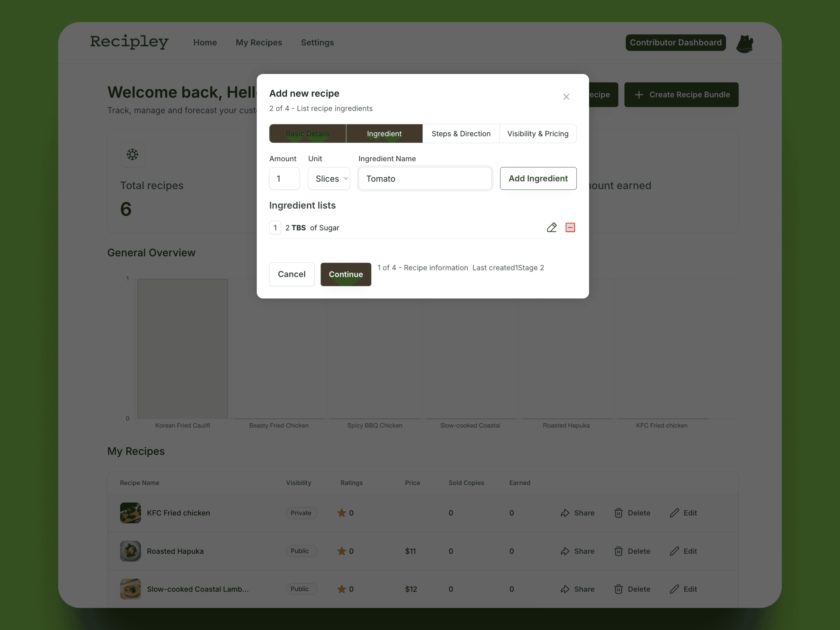Screen dimensions: 840x630
Task: Click the $12 price for Slow-cooked Coastal Lamb
Action: [x=411, y=589]
